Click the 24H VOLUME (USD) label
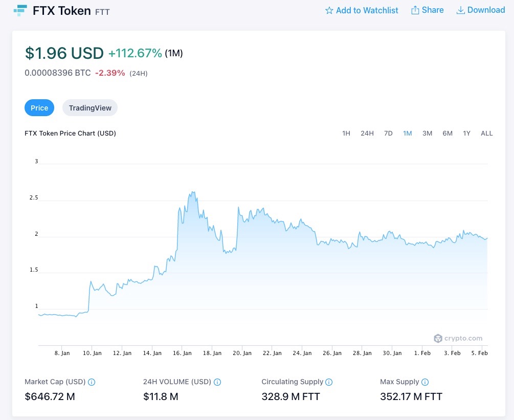514x420 pixels. click(x=177, y=382)
